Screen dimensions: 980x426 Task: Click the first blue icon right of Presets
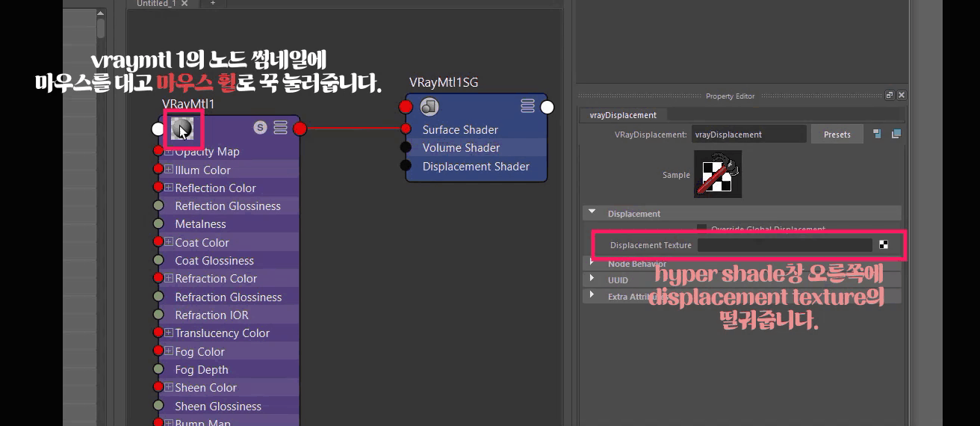pos(878,134)
